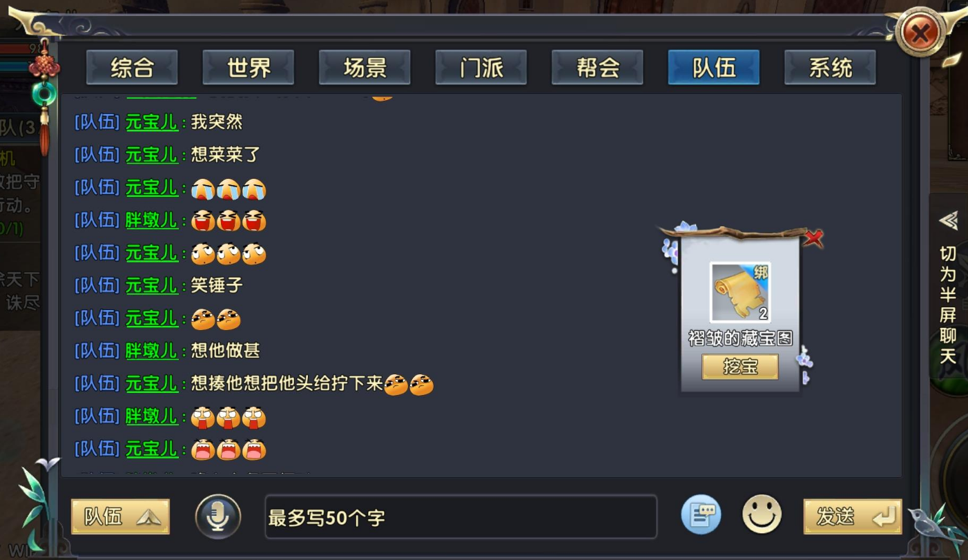This screenshot has height=560, width=968.
Task: Expand the 队伍 channel selector dropdown
Action: [120, 516]
